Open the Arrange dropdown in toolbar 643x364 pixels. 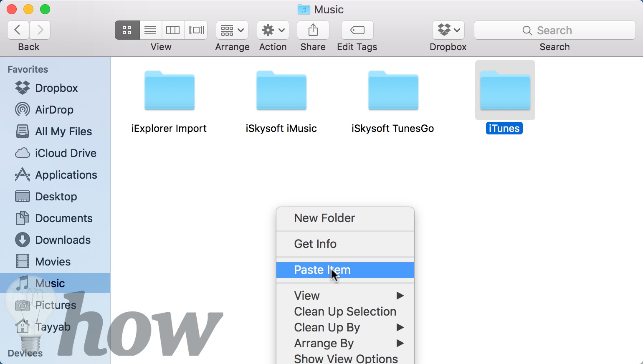232,30
